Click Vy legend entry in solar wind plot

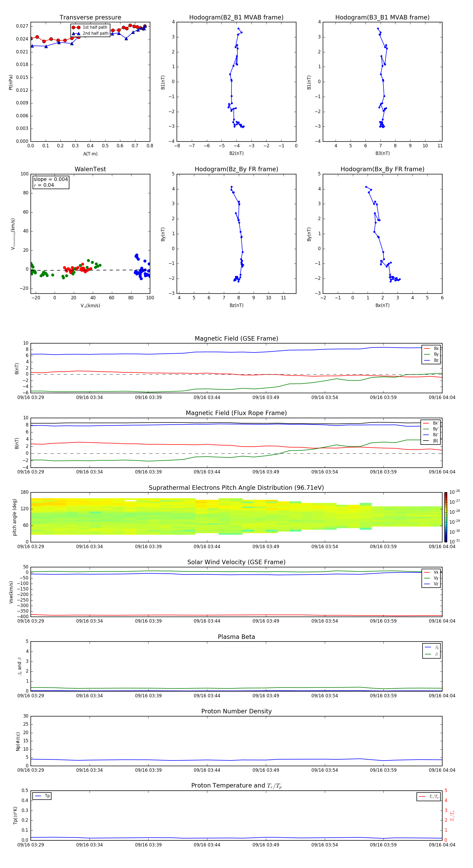tap(431, 578)
